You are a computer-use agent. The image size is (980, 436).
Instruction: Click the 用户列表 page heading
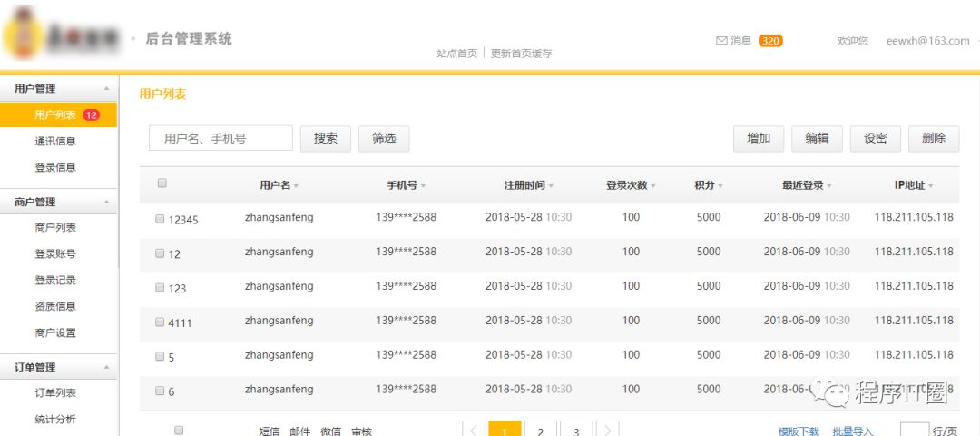click(162, 94)
